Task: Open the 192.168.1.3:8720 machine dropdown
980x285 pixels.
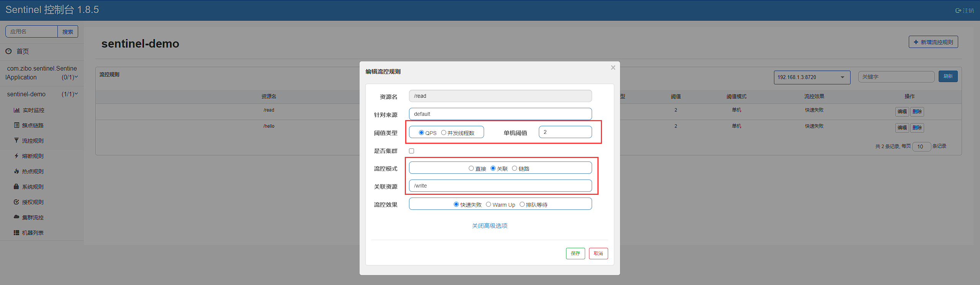Action: pos(812,77)
